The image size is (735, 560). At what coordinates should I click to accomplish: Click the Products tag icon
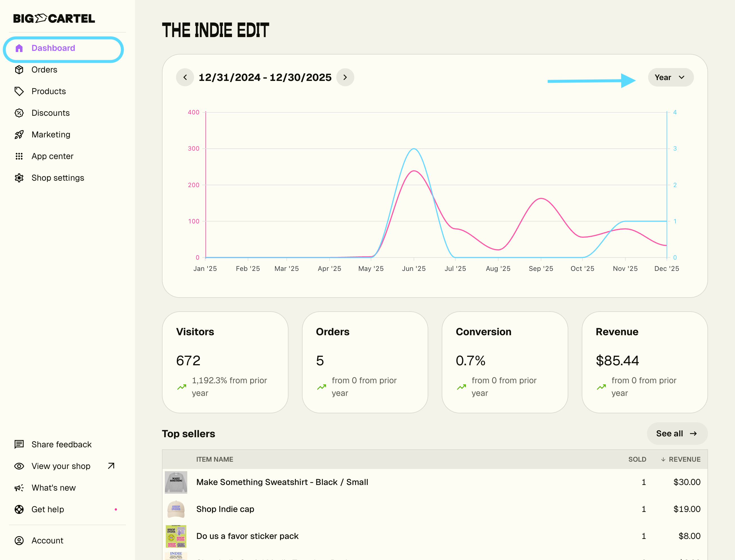[19, 91]
